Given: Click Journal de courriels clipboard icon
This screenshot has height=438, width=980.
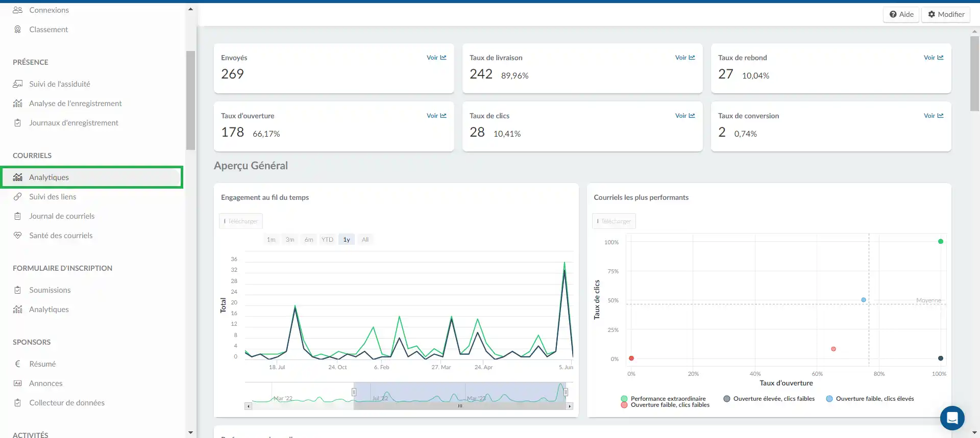Looking at the screenshot, I should [x=17, y=216].
